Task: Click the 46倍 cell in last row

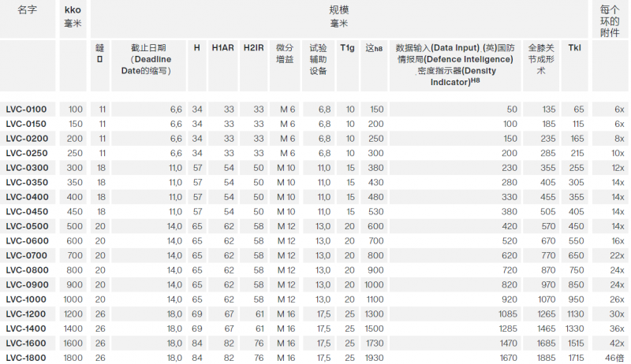Action: (614, 358)
